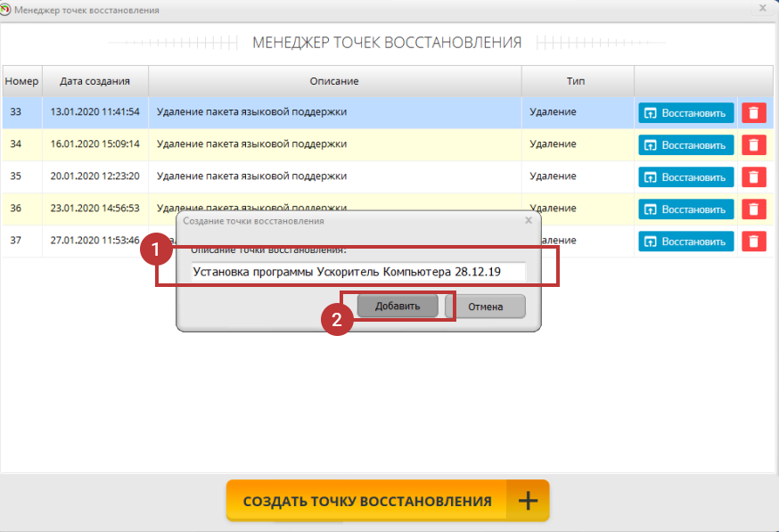Delete restore point number 33 with trash icon
Screen dimensions: 779x532
[754, 113]
